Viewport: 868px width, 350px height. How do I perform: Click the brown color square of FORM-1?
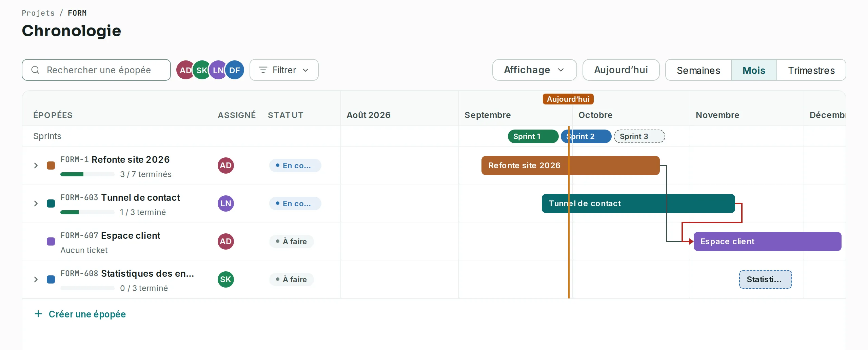click(x=51, y=166)
